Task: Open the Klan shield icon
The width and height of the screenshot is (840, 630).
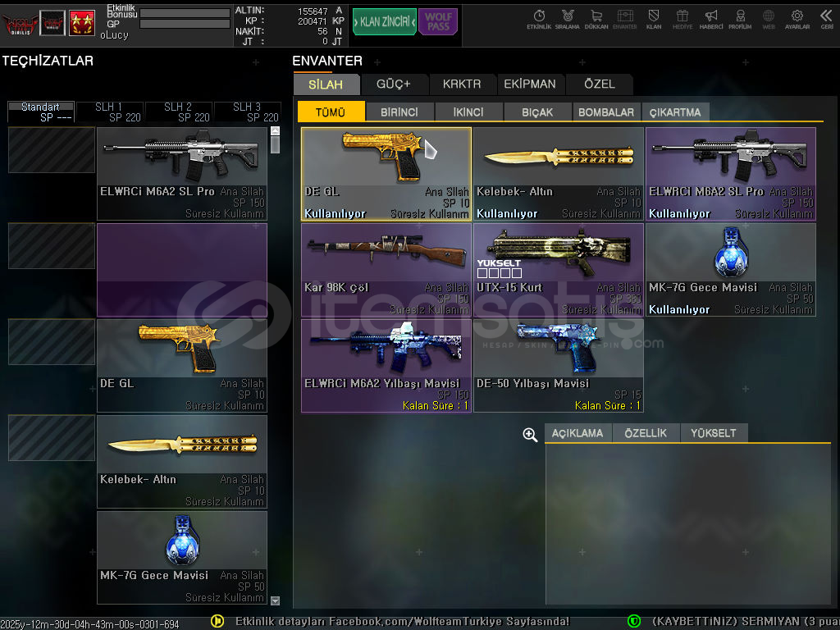Action: tap(654, 20)
